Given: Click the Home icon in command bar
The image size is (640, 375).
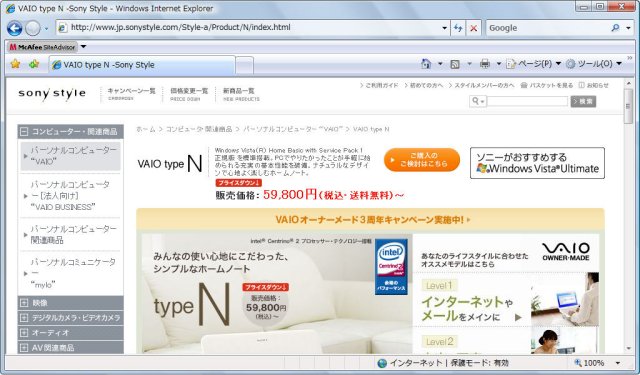Looking at the screenshot, I should coord(426,64).
